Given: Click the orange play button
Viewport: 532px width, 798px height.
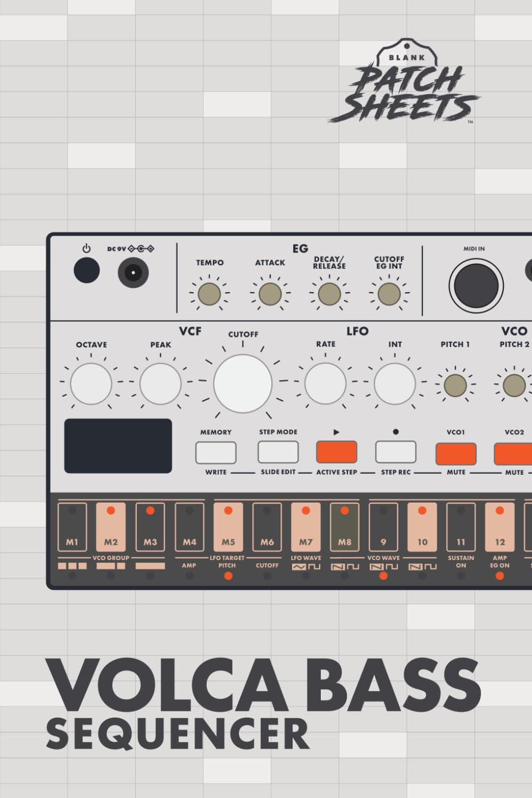Looking at the screenshot, I should [337, 452].
